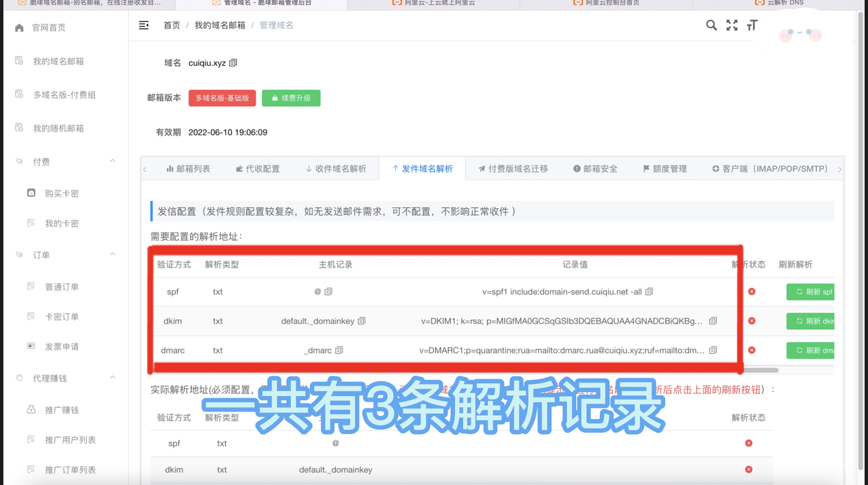868x485 pixels.
Task: Click the icon beside 发票申请
Action: click(31, 346)
